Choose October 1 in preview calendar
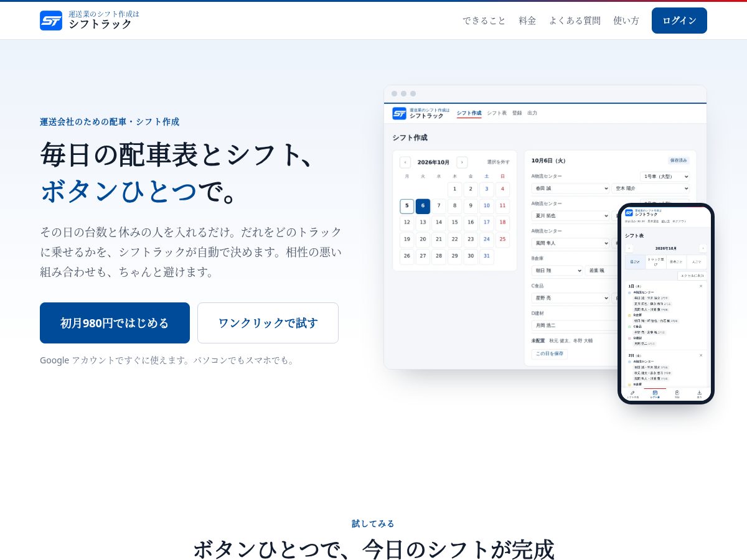The image size is (747, 560). coord(454,189)
